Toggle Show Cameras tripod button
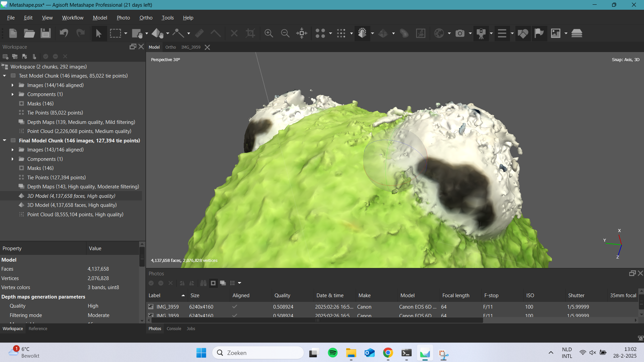This screenshot has width=644, height=362. 481,33
